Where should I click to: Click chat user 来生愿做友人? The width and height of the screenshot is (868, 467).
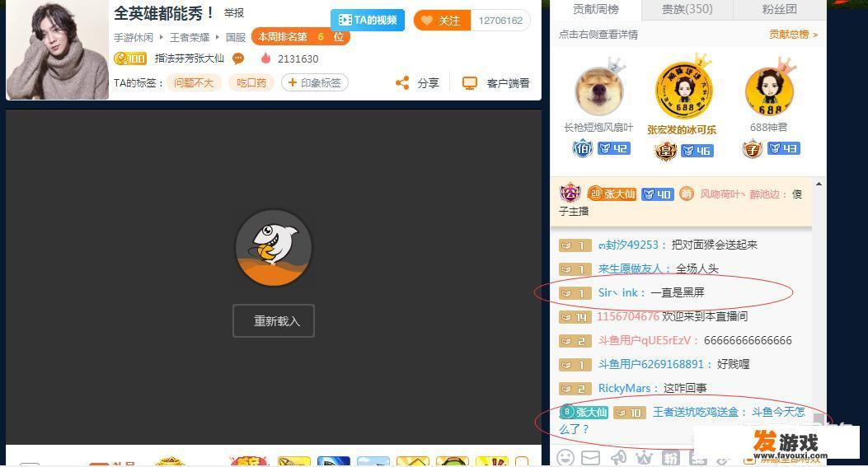630,269
